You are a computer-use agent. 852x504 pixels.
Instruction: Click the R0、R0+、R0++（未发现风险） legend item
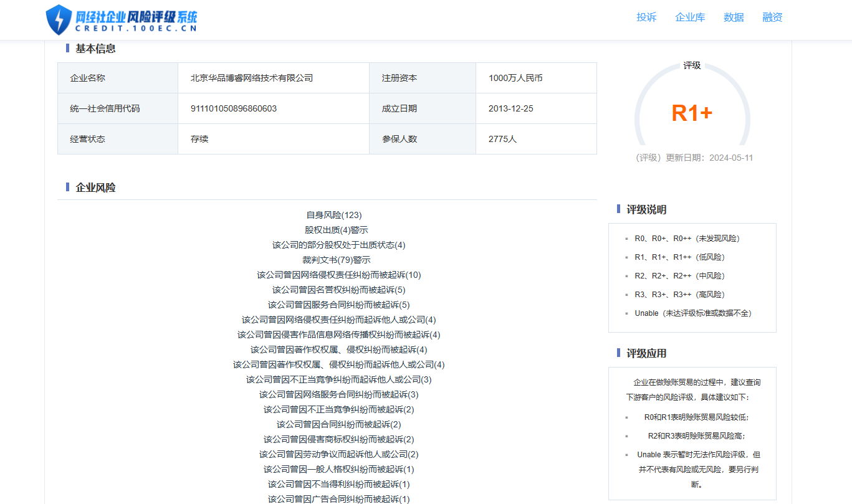[687, 238]
